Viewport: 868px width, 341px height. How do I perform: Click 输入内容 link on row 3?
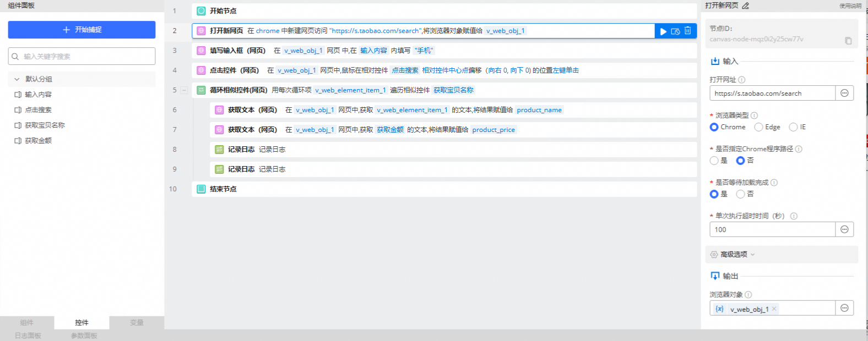[x=373, y=51]
